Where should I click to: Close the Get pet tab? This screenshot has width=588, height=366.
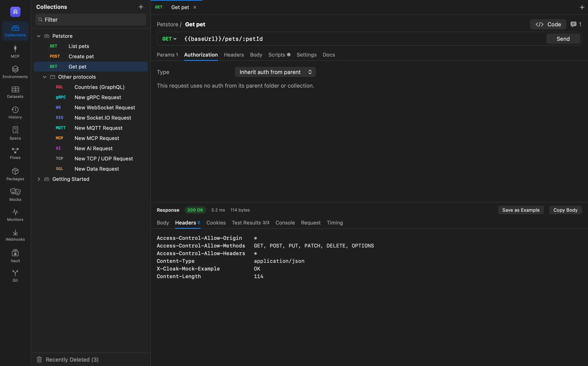coord(195,7)
